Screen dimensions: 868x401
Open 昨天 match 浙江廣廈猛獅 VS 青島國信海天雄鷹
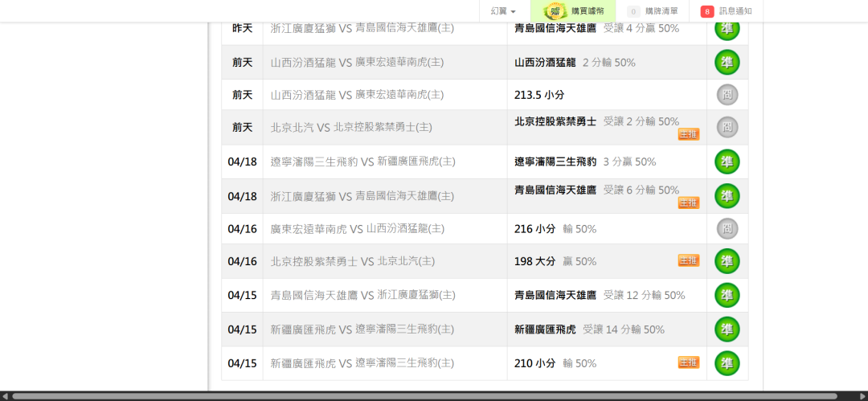(362, 28)
